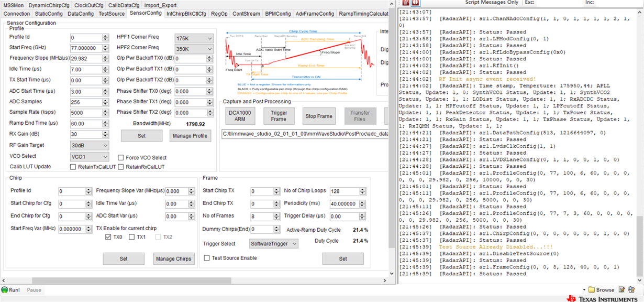Click the ADC data file path field
The width and height of the screenshot is (644, 302).
pyautogui.click(x=305, y=134)
